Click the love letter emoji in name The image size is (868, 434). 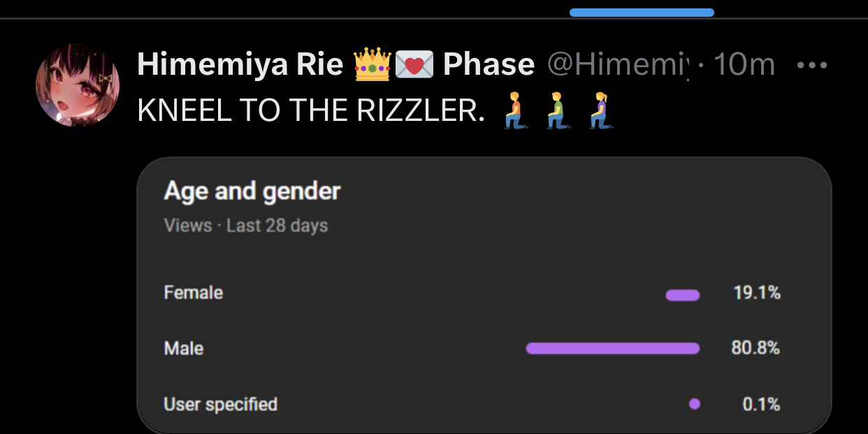(414, 65)
